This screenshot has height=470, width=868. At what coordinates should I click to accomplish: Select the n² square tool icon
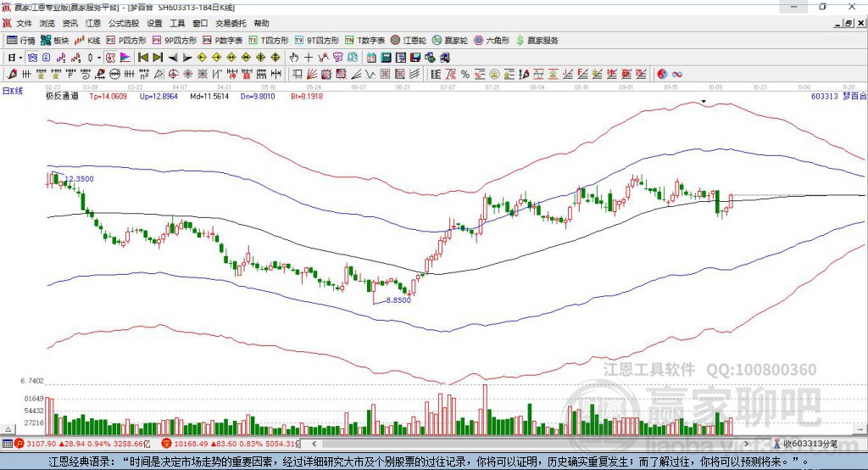[x=144, y=74]
